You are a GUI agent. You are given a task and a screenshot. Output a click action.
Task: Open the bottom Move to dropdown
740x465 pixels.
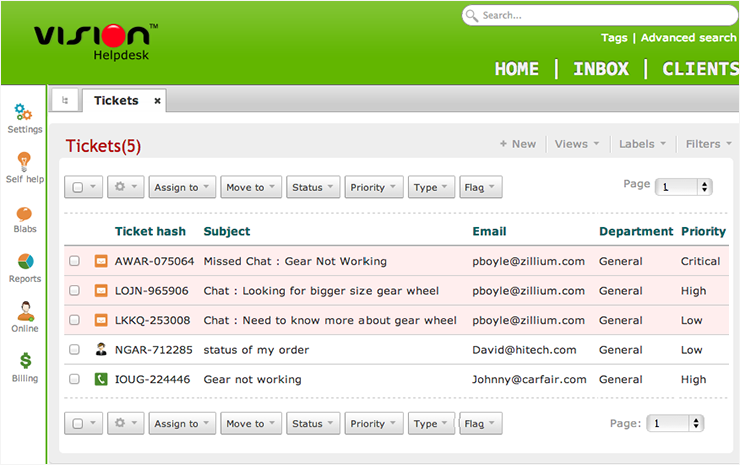point(251,423)
